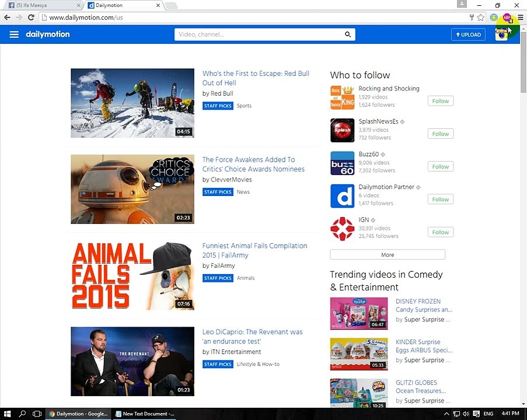Switch to Dailymotion Chrome taskbar item
The height and width of the screenshot is (420, 527).
tap(79, 414)
